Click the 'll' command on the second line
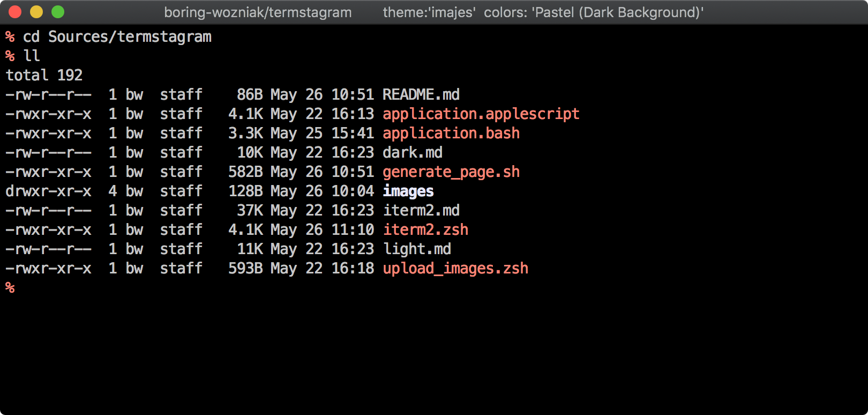868x415 pixels. (x=32, y=56)
